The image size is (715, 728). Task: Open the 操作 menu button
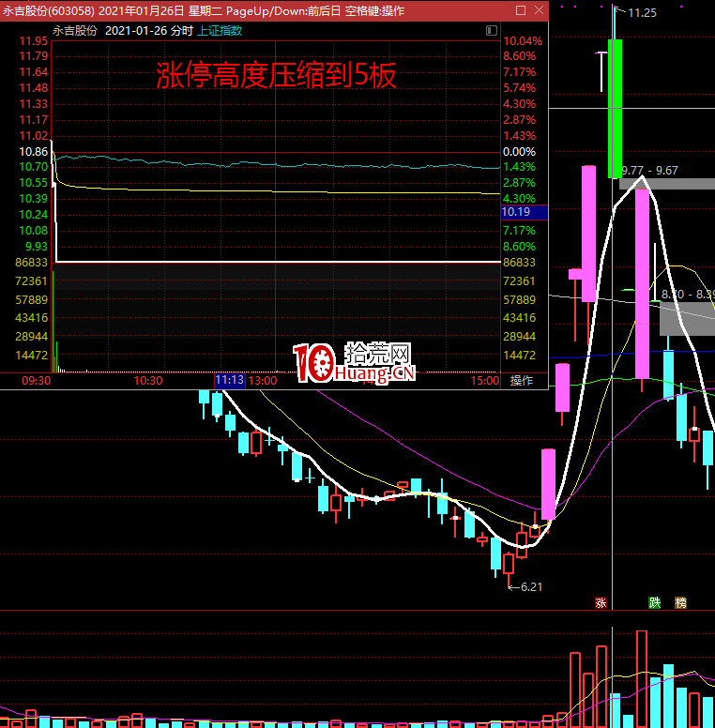(522, 381)
